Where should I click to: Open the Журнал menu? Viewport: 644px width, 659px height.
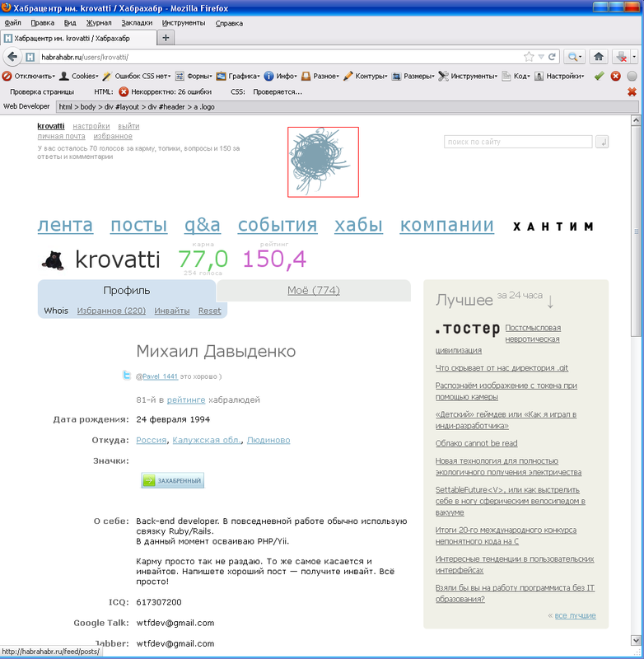pyautogui.click(x=99, y=23)
